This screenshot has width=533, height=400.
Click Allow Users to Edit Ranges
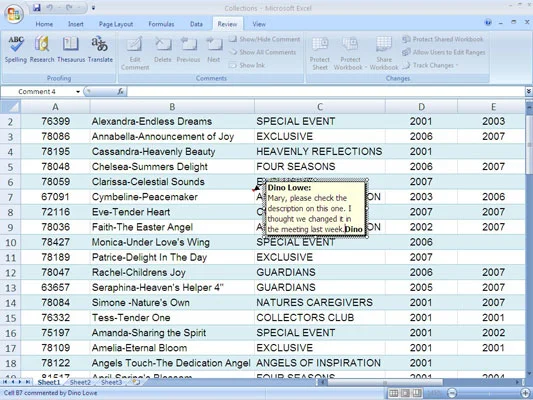(x=444, y=52)
